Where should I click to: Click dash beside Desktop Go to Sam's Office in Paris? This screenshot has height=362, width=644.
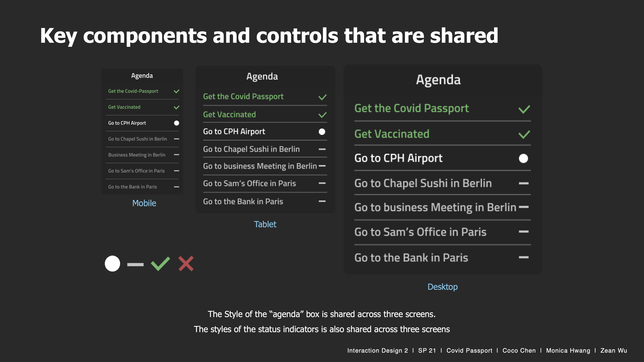[523, 232]
